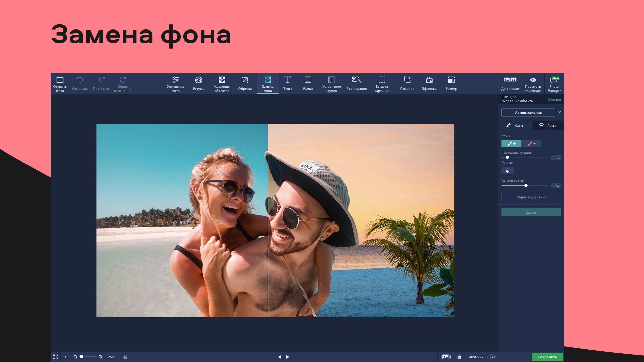
Task: Select the add-brush (plus) mode
Action: pyautogui.click(x=511, y=144)
